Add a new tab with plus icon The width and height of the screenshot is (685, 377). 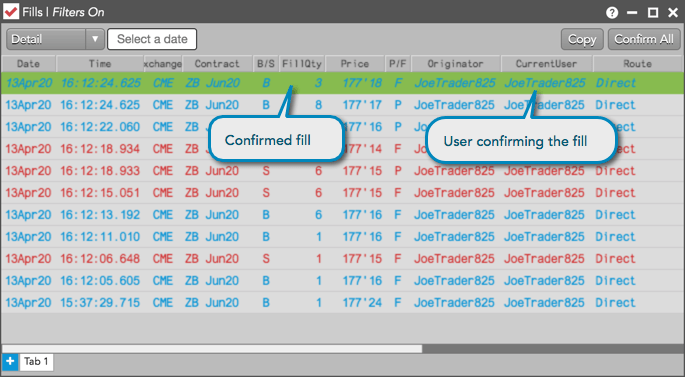point(10,362)
